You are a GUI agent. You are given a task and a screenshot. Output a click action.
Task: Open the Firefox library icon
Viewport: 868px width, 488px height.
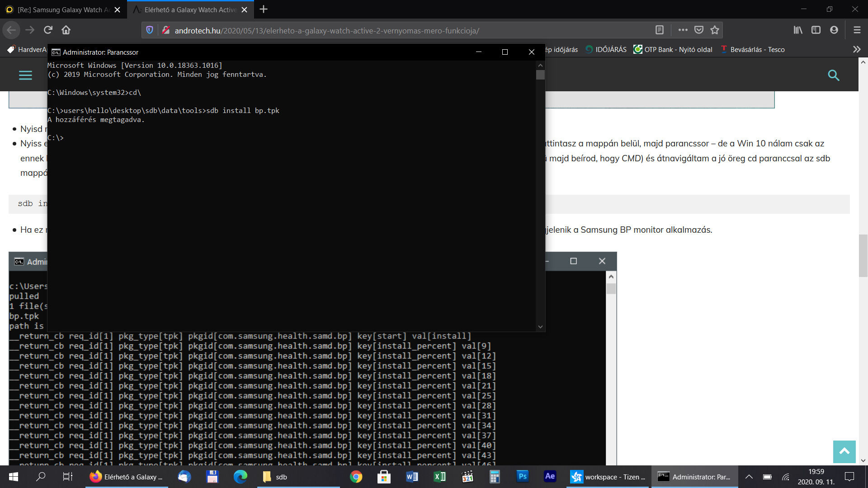(798, 30)
